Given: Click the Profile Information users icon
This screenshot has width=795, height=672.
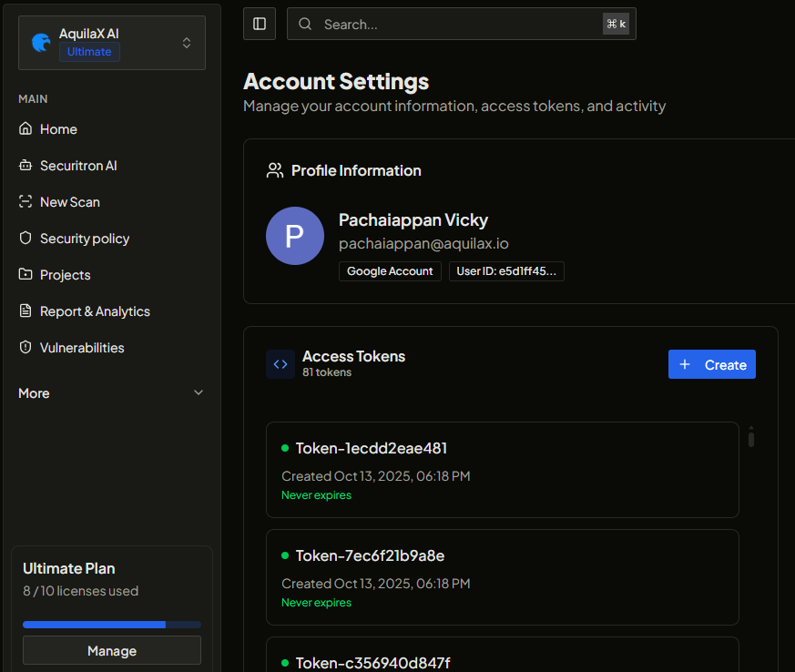Looking at the screenshot, I should [x=275, y=170].
